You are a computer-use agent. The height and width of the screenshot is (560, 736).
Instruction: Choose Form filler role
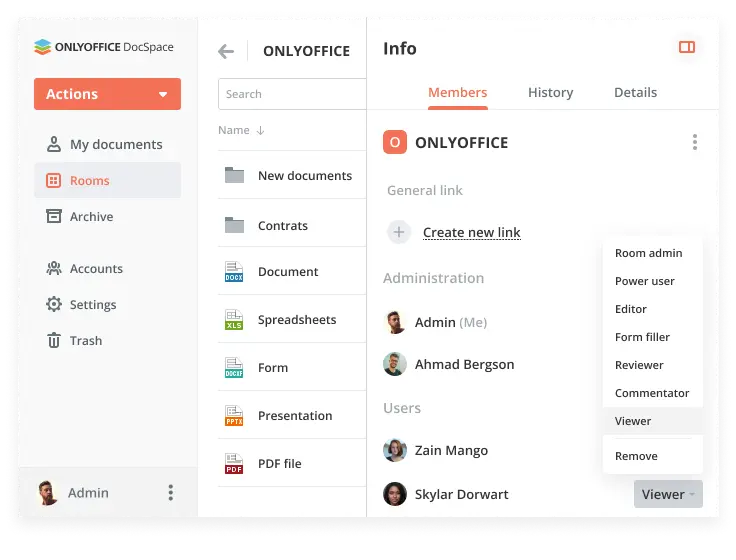click(652, 337)
